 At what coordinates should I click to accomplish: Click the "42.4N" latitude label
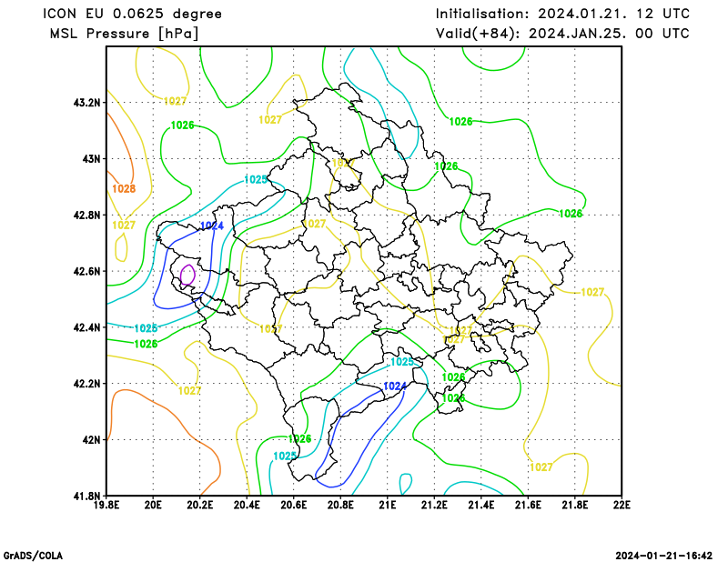[86, 327]
